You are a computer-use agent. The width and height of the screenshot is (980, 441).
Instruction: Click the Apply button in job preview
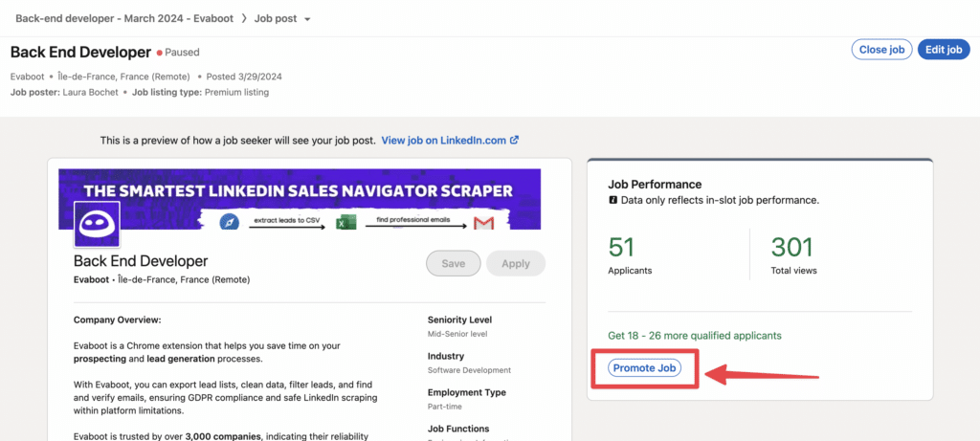[516, 264]
